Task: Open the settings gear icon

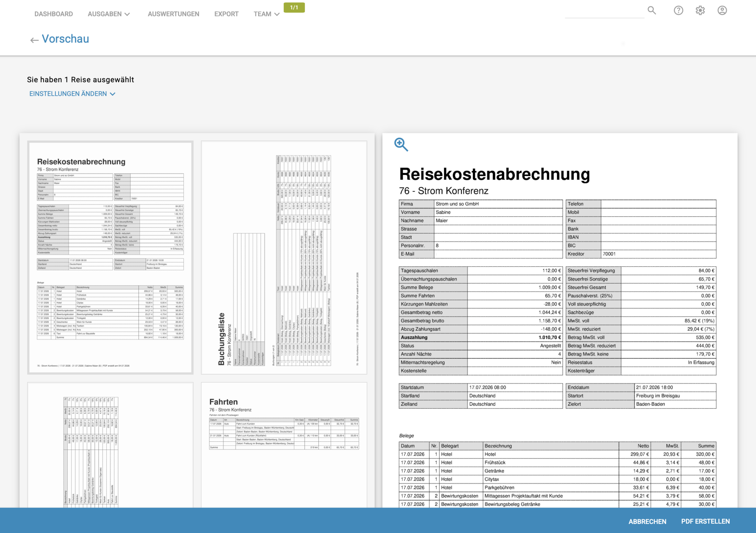Action: click(x=700, y=11)
